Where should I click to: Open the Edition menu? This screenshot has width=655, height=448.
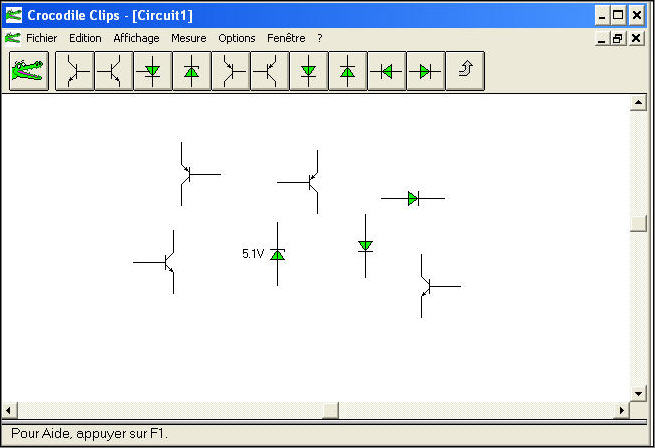click(x=85, y=38)
